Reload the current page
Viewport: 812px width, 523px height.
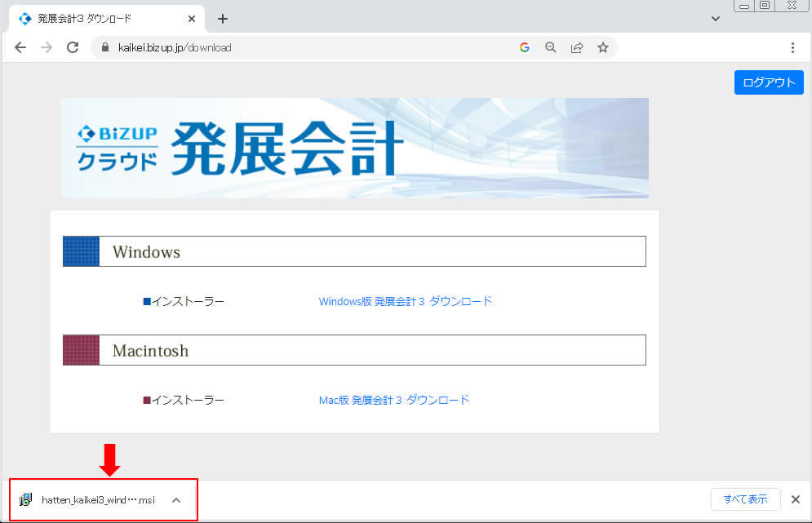[x=73, y=47]
